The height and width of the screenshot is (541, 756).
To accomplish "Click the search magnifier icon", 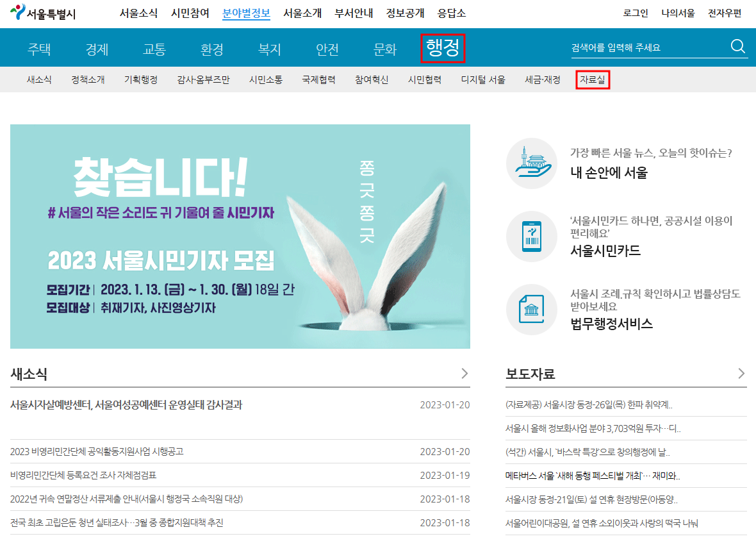I will (737, 46).
